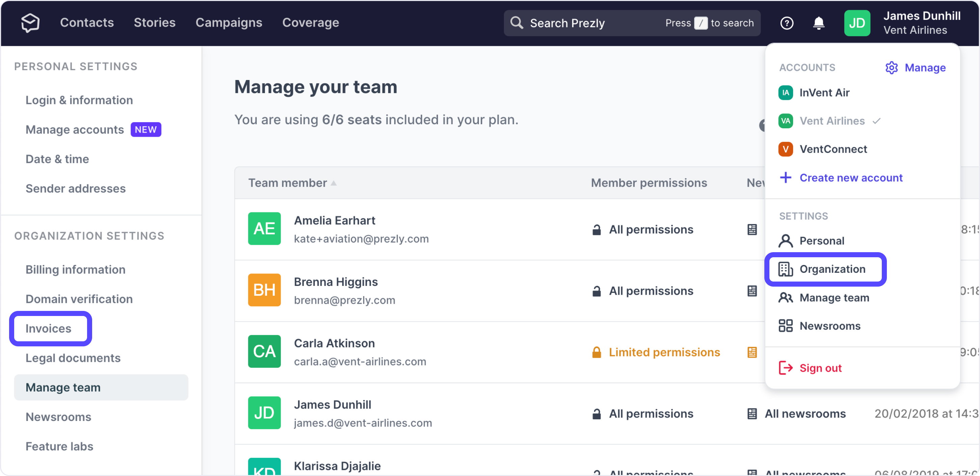Click kate+aviation@prezly.com email
980x476 pixels.
361,239
